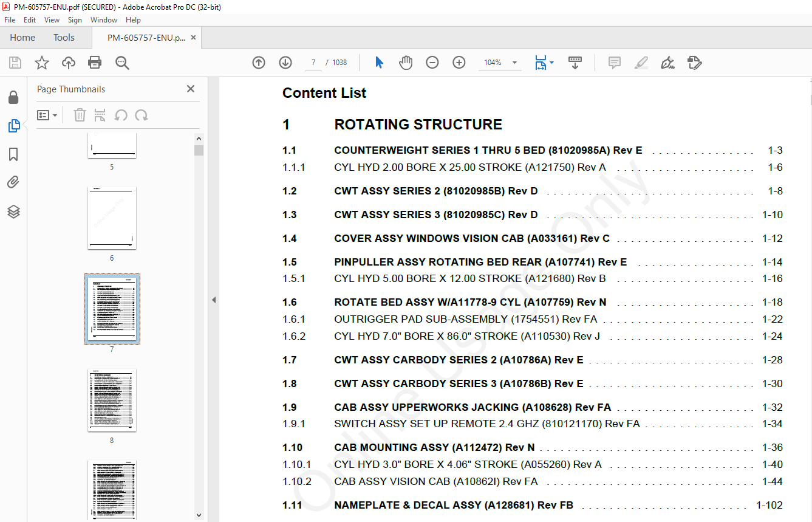Jump to OUTRIGGER PAD SUB-ASSEMBLY entry
Screen dimensions: 812x522
click(x=532, y=319)
